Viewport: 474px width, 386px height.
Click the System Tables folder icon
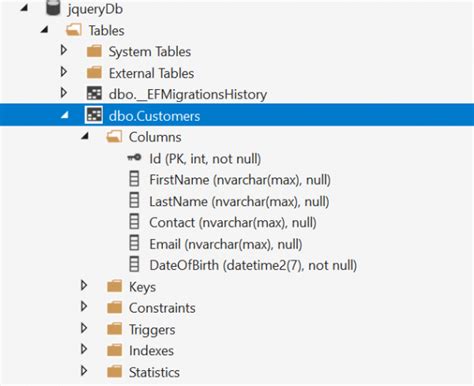pos(94,52)
